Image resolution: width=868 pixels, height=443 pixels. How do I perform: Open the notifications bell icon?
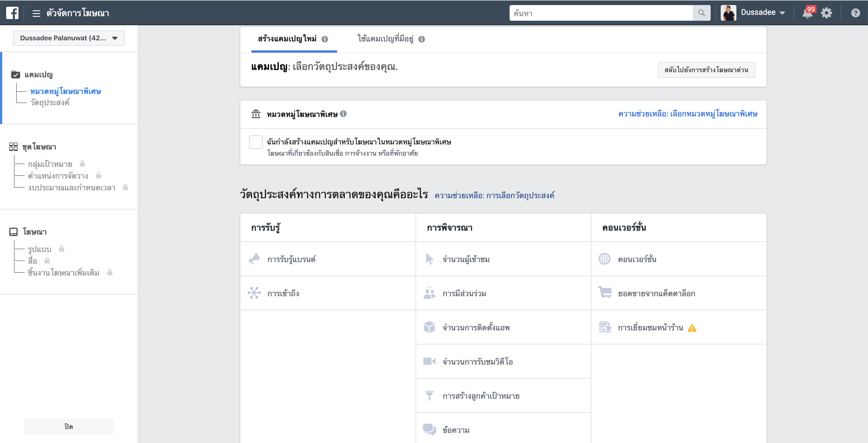[x=807, y=13]
